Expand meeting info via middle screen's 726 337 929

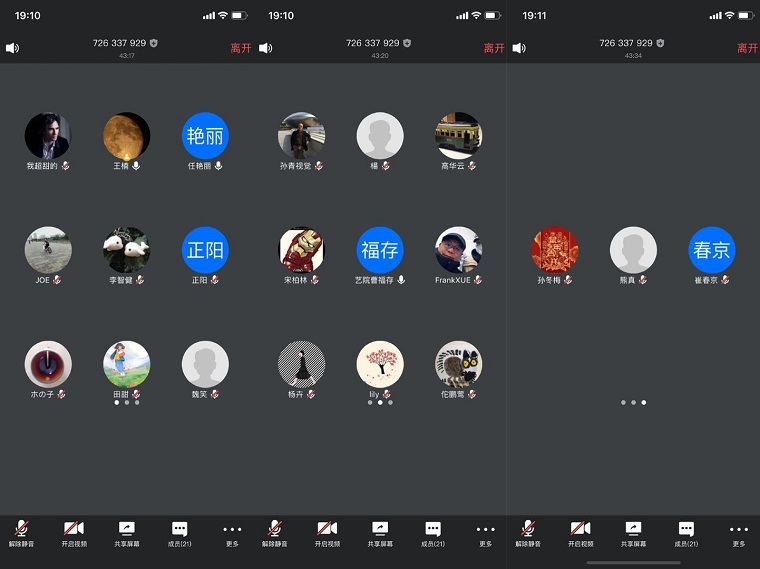[373, 44]
